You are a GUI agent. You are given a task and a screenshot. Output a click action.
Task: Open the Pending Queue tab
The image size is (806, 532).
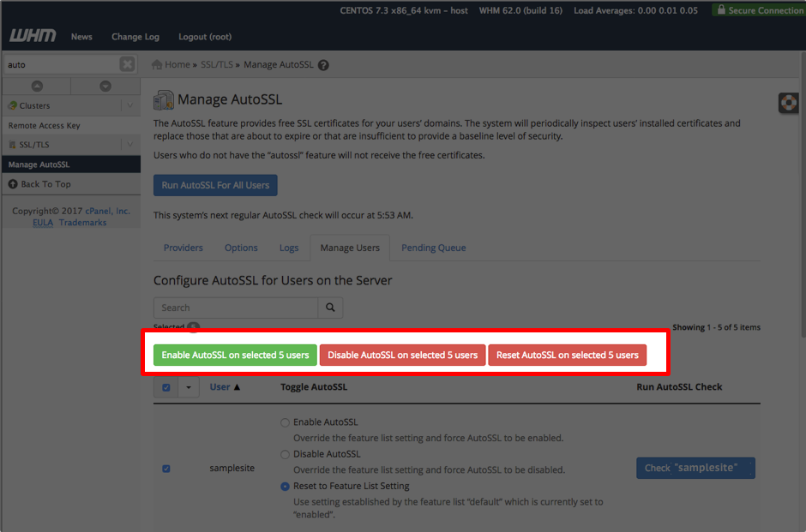coord(433,248)
